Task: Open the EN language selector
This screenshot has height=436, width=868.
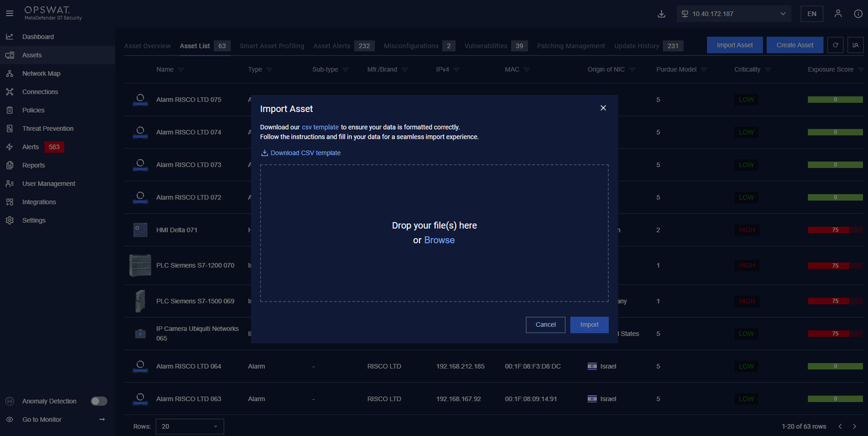Action: (812, 14)
